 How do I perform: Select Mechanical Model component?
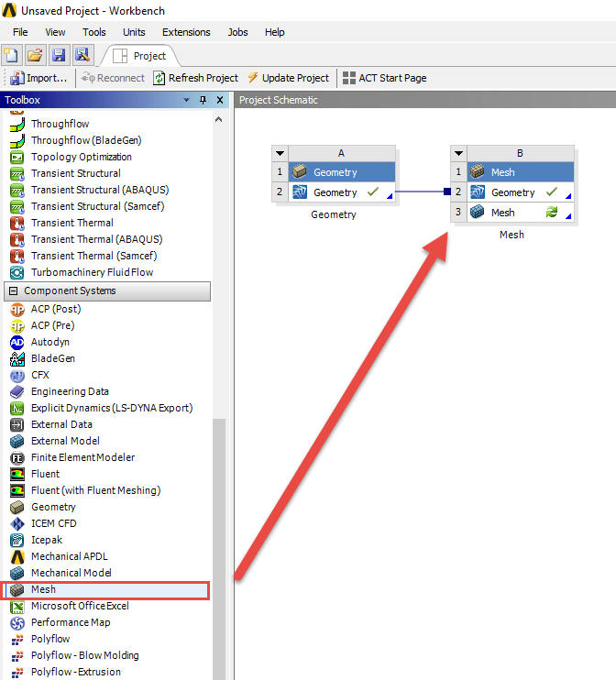point(71,573)
